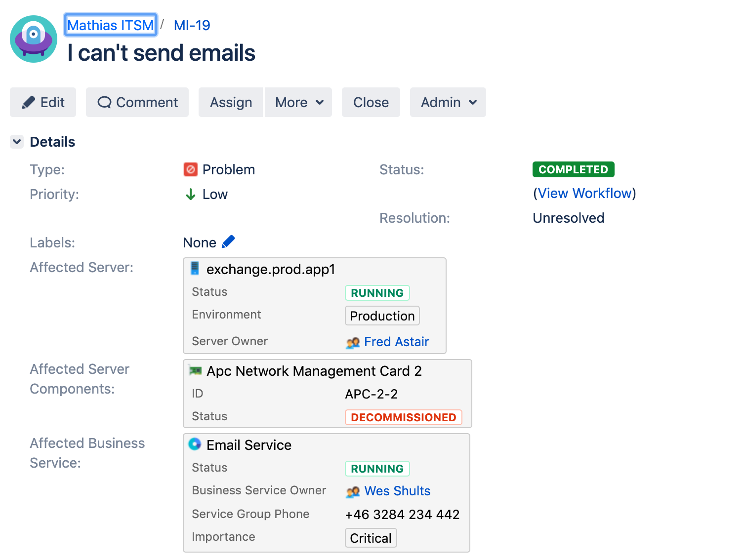Click the Assign button
The image size is (745, 560).
231,102
